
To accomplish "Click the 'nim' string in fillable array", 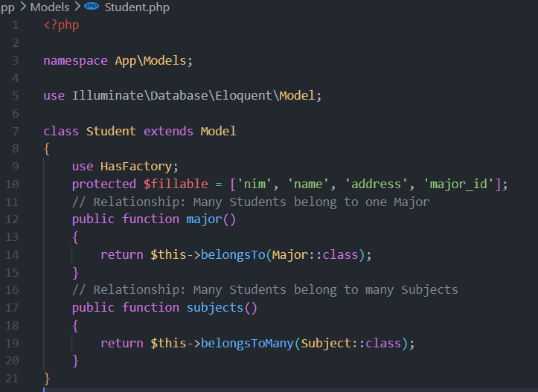I will [254, 184].
